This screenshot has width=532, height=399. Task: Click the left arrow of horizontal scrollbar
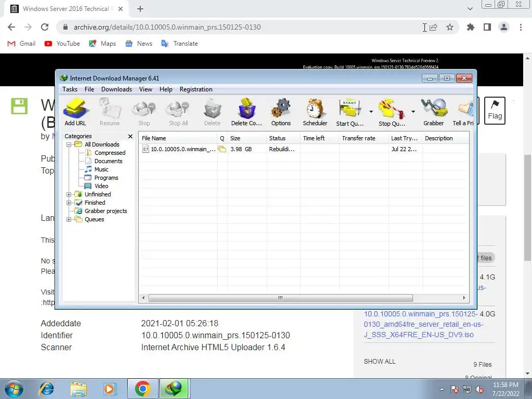pyautogui.click(x=143, y=298)
